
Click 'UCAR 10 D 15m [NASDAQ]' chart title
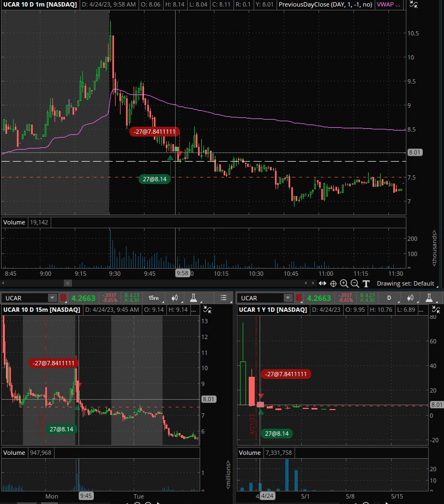pos(42,310)
